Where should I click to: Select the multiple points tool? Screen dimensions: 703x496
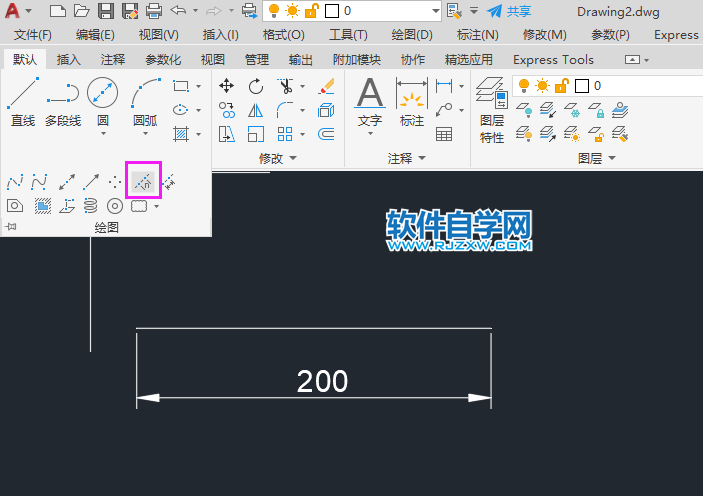coord(115,182)
